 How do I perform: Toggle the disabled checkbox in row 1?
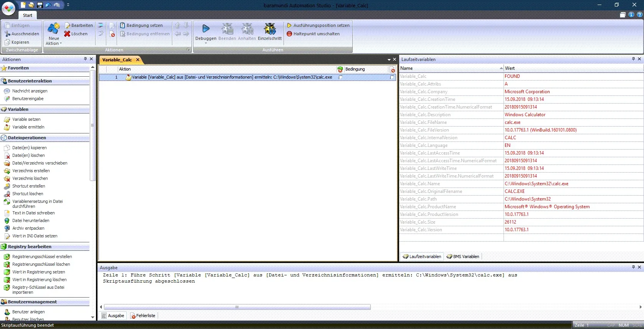click(392, 77)
